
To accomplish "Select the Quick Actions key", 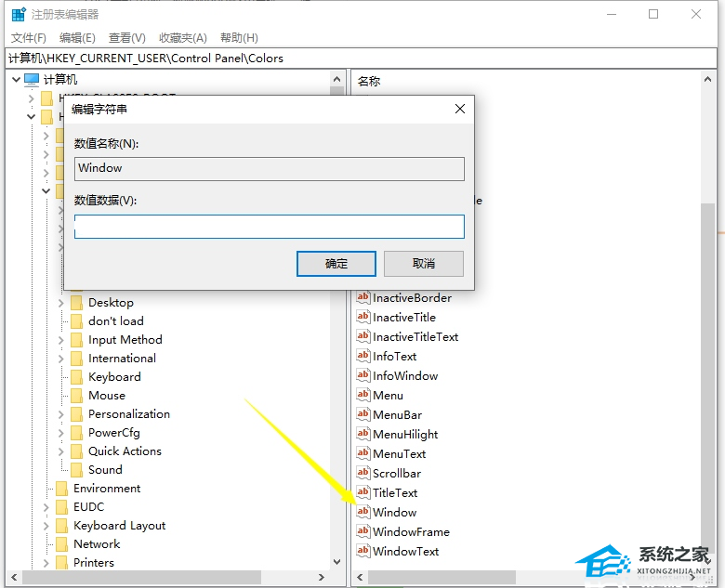I will pyautogui.click(x=125, y=451).
